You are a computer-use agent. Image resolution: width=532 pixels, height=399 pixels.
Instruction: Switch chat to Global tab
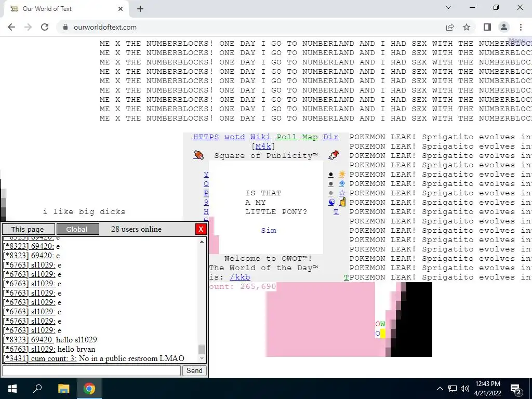pyautogui.click(x=78, y=229)
